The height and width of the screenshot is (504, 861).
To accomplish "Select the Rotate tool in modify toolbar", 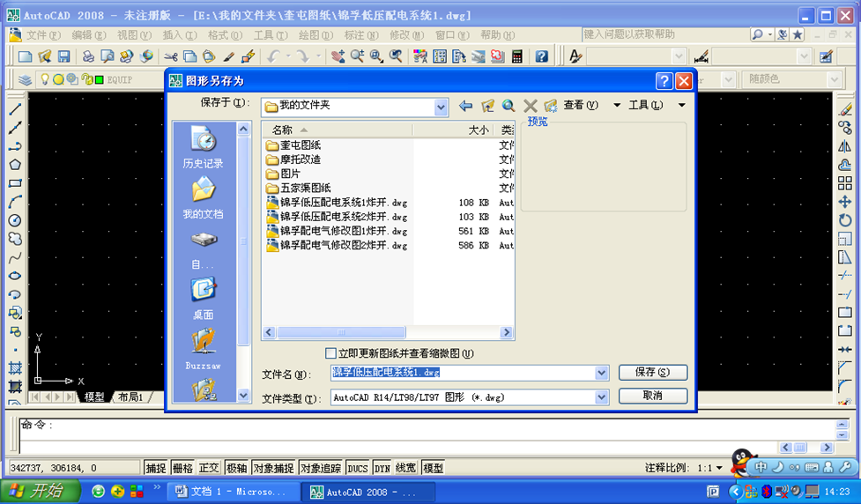I will tap(845, 220).
